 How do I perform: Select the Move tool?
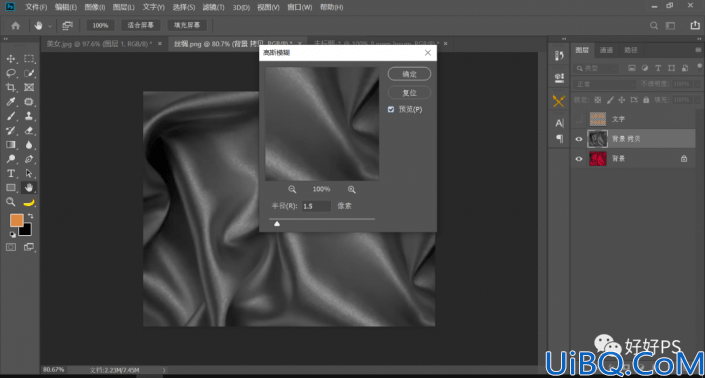11,59
